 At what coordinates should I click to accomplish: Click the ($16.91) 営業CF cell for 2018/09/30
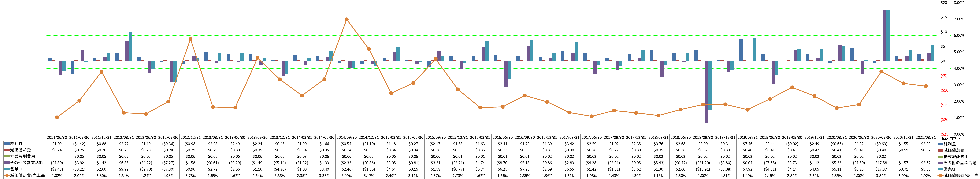(703, 169)
